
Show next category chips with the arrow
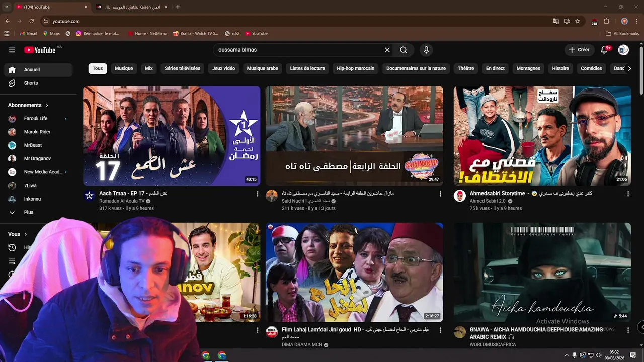coord(629,69)
